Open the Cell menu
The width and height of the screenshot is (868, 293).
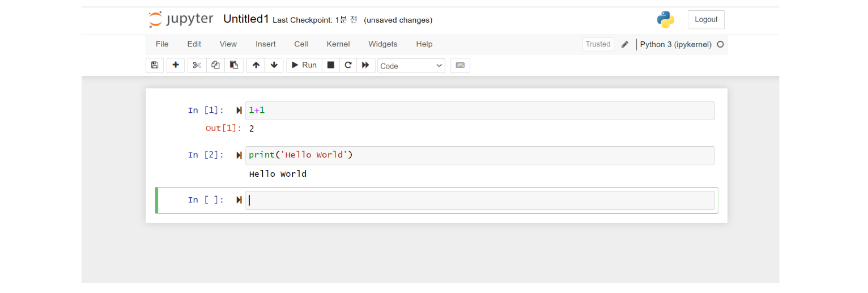(x=301, y=44)
